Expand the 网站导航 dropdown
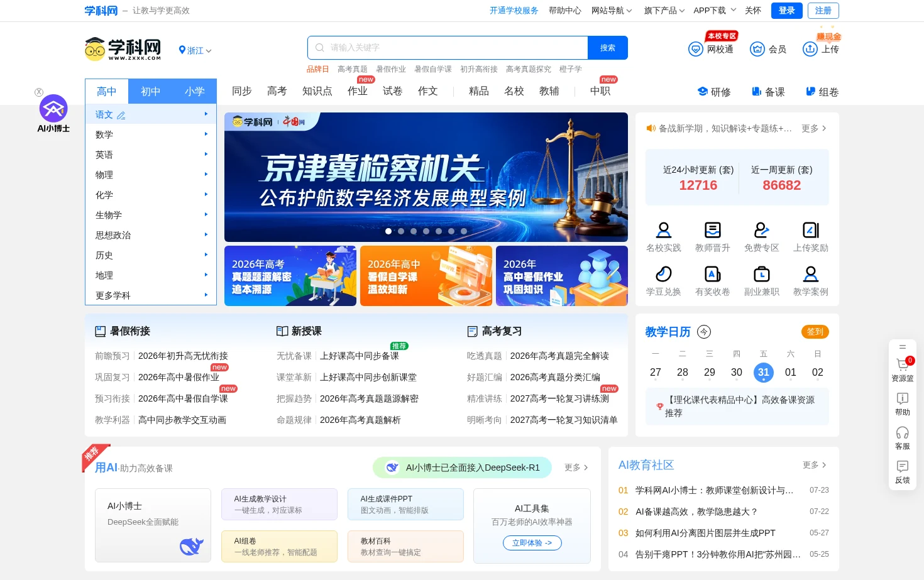924x580 pixels. tap(612, 11)
